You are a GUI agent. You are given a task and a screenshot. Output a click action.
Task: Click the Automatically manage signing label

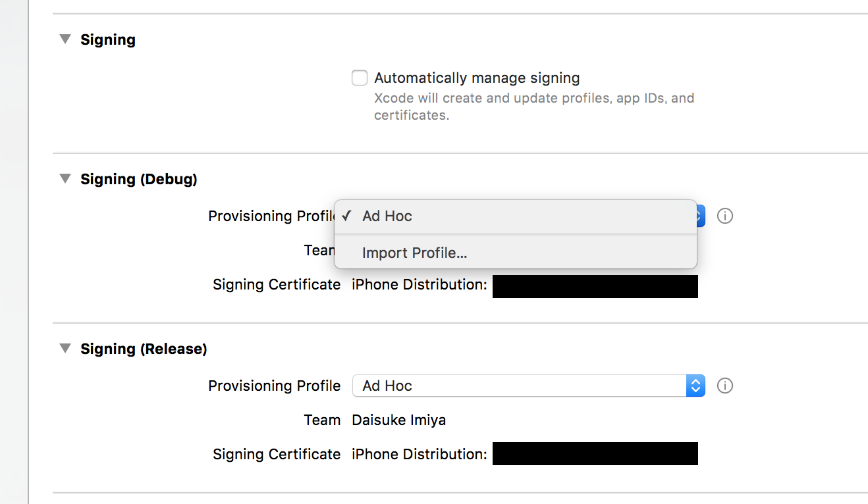coord(477,78)
